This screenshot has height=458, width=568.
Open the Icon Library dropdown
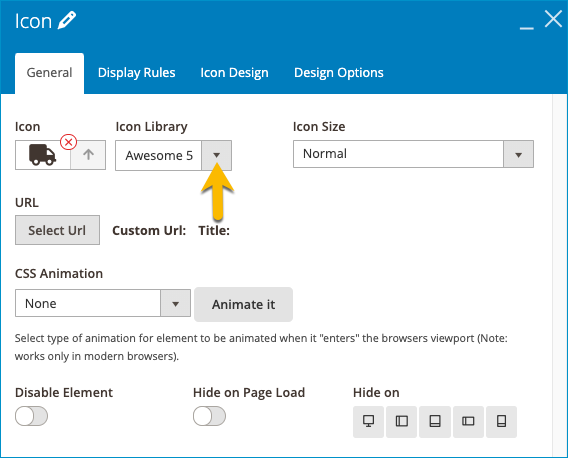pyautogui.click(x=173, y=155)
